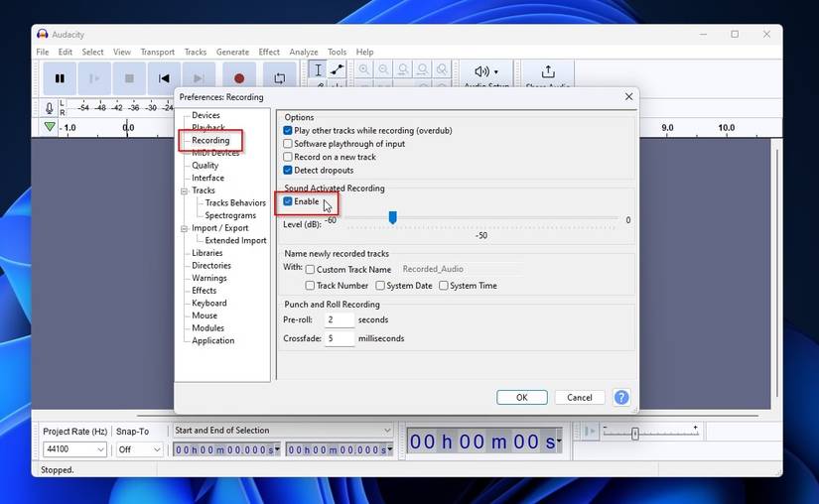The image size is (819, 504).
Task: Click the Zoom In magnifier icon
Action: 364,69
